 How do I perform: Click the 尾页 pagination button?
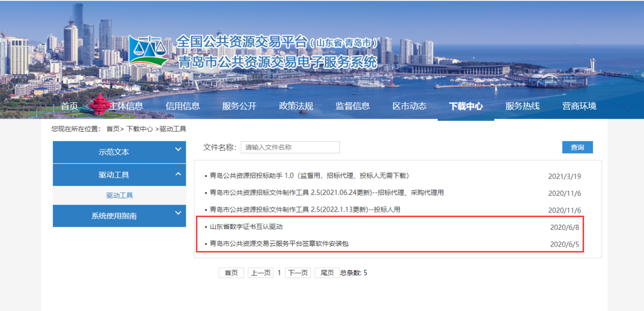click(327, 273)
